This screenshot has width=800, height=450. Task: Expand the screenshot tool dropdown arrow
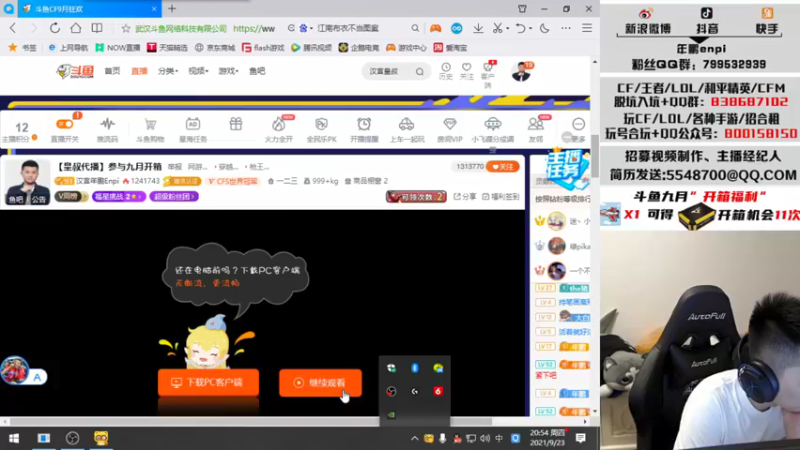pyautogui.click(x=508, y=29)
